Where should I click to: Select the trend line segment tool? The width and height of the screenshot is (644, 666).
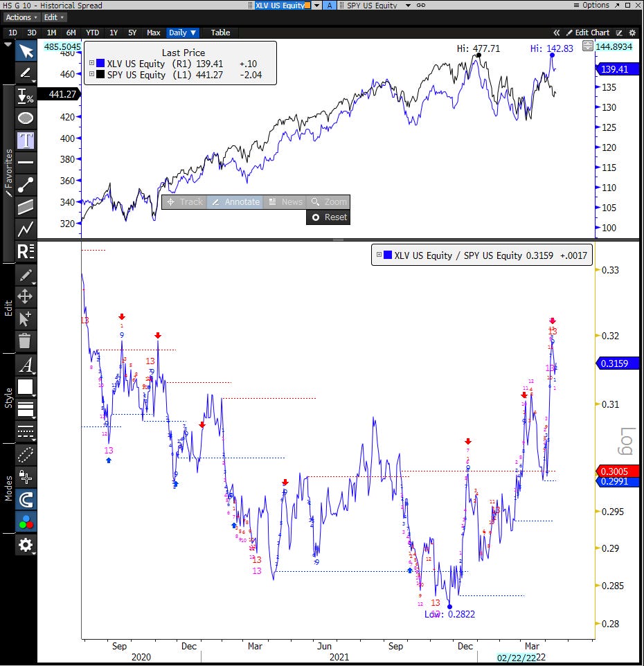click(26, 184)
